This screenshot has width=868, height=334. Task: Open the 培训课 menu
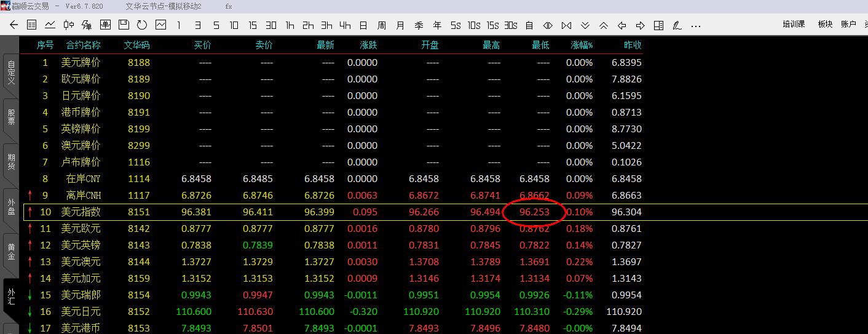(x=793, y=25)
